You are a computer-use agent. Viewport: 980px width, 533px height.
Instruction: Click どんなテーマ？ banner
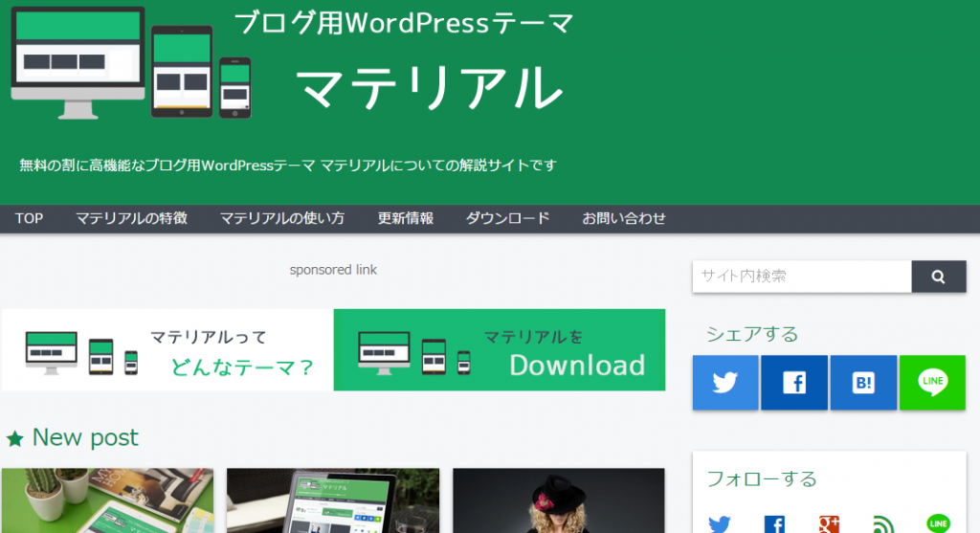pyautogui.click(x=167, y=350)
